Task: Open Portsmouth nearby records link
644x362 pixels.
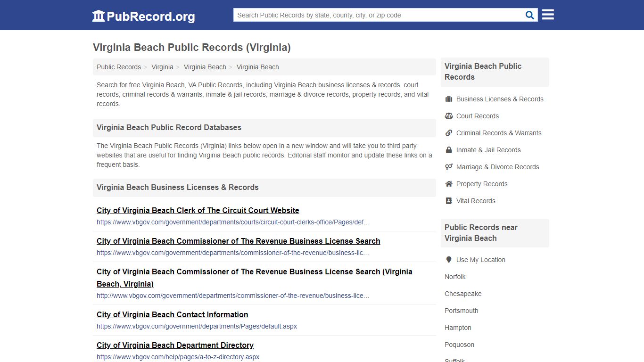Action: [x=462, y=311]
